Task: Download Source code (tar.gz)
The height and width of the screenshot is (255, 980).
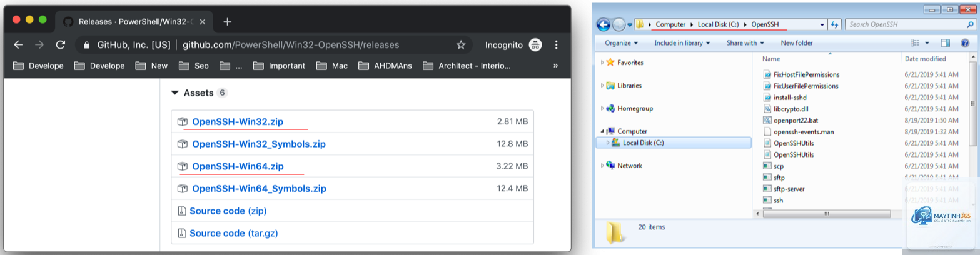Action: (233, 233)
